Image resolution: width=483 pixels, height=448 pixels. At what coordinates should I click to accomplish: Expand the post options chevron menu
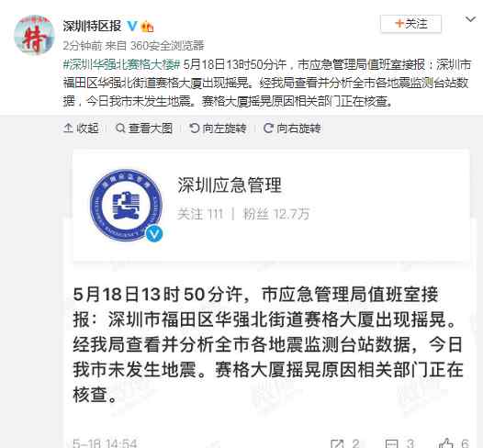(x=470, y=19)
